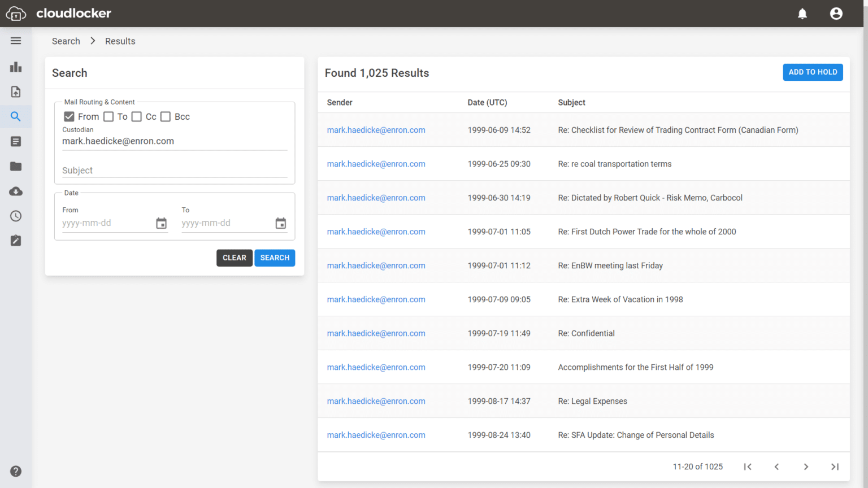View history using the clock sidebar icon
This screenshot has height=488, width=868.
15,216
